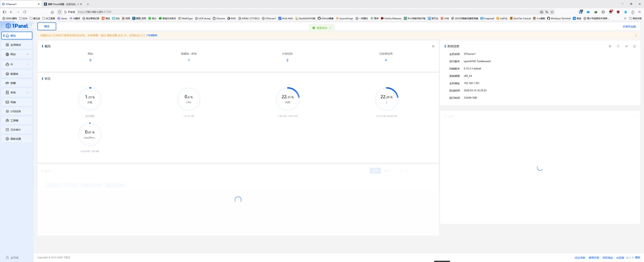
Task: Click refresh icon in 系统信息 panel
Action: coord(618,46)
